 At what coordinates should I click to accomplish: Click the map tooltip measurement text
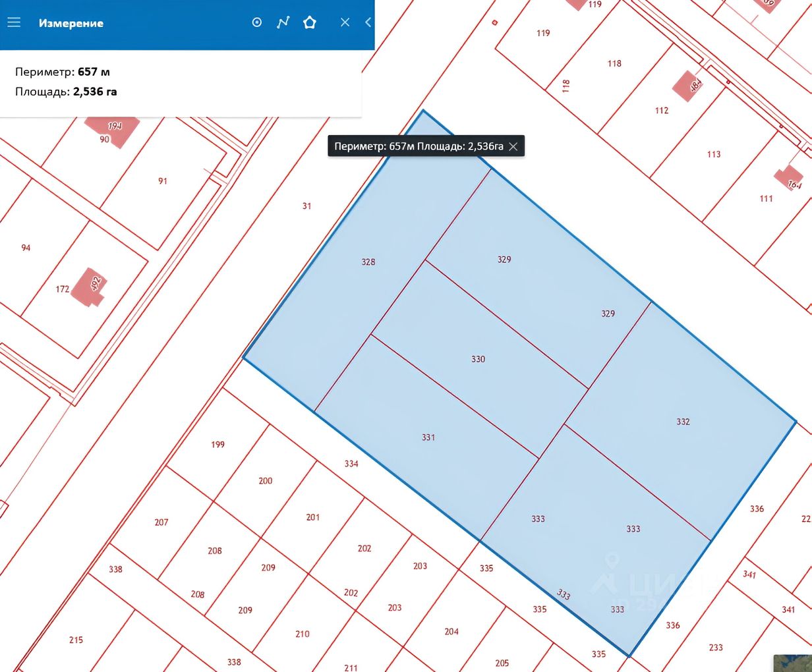pyautogui.click(x=419, y=146)
